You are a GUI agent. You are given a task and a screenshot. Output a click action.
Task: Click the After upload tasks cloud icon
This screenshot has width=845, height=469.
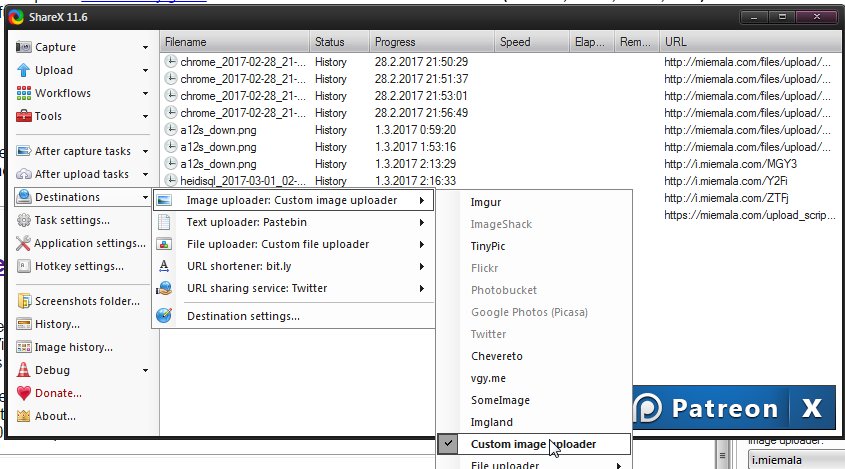coord(23,174)
